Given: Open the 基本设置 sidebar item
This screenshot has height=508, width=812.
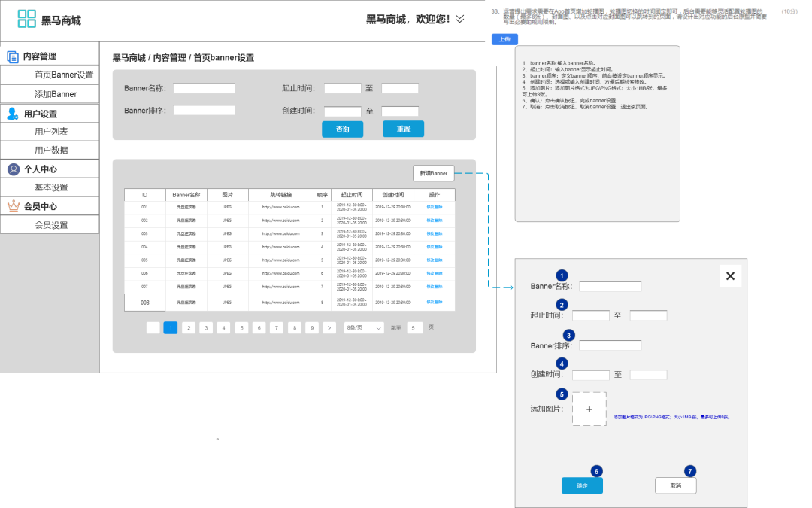Looking at the screenshot, I should (x=50, y=187).
